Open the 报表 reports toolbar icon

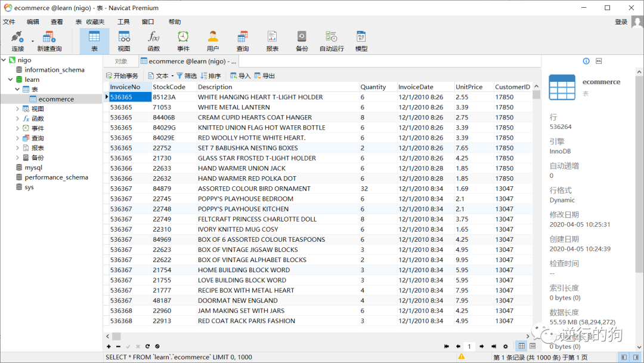(x=273, y=41)
